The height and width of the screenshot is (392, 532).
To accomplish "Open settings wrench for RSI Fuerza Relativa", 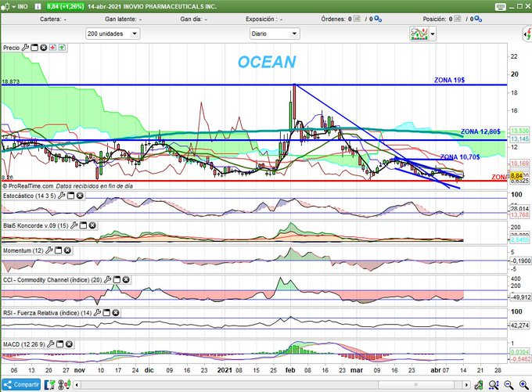I will (x=97, y=312).
